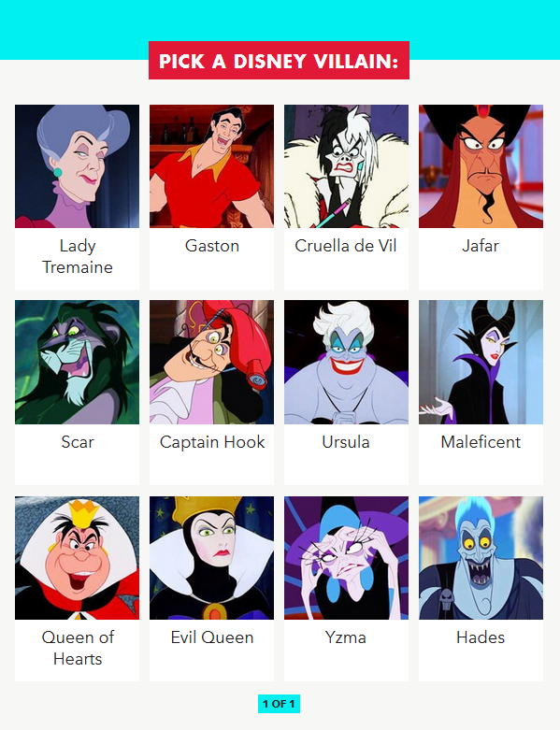Click the 'Captain Hook' text label
The width and height of the screenshot is (560, 730).
(212, 442)
